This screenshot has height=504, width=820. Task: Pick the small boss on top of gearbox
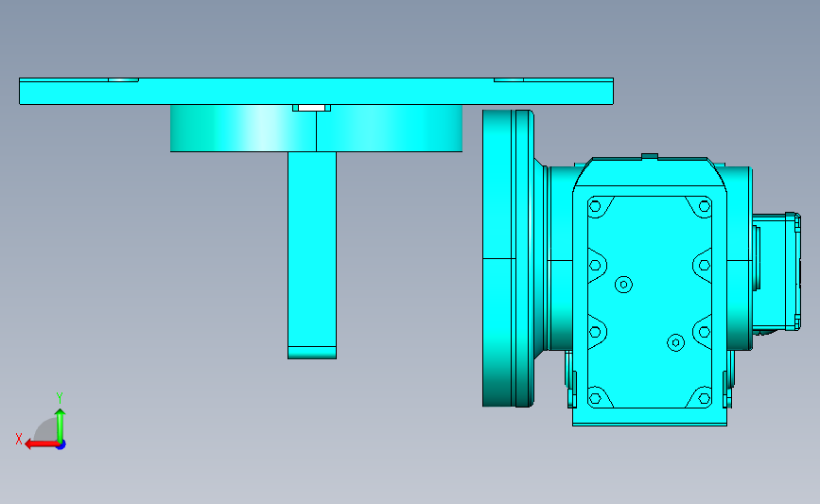pyautogui.click(x=650, y=156)
